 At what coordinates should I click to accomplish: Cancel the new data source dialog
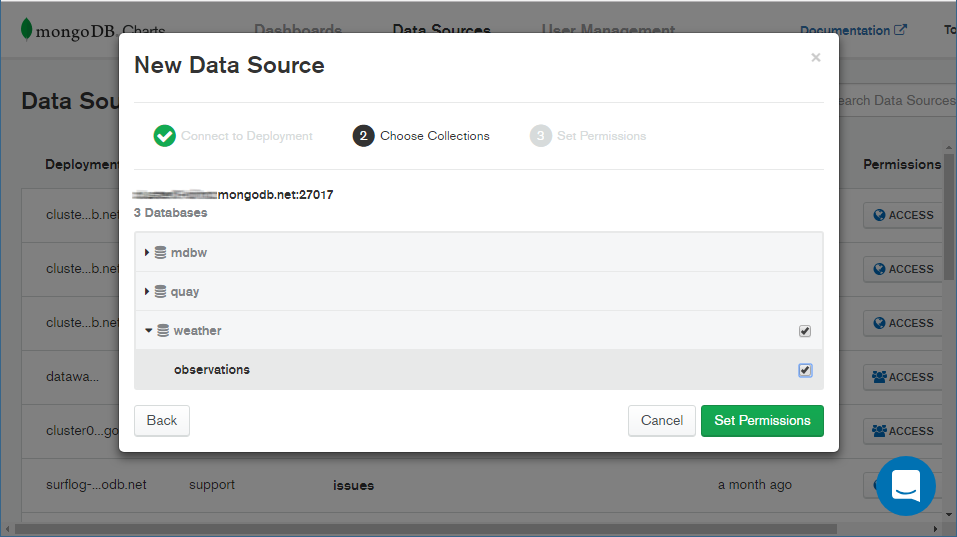[662, 420]
